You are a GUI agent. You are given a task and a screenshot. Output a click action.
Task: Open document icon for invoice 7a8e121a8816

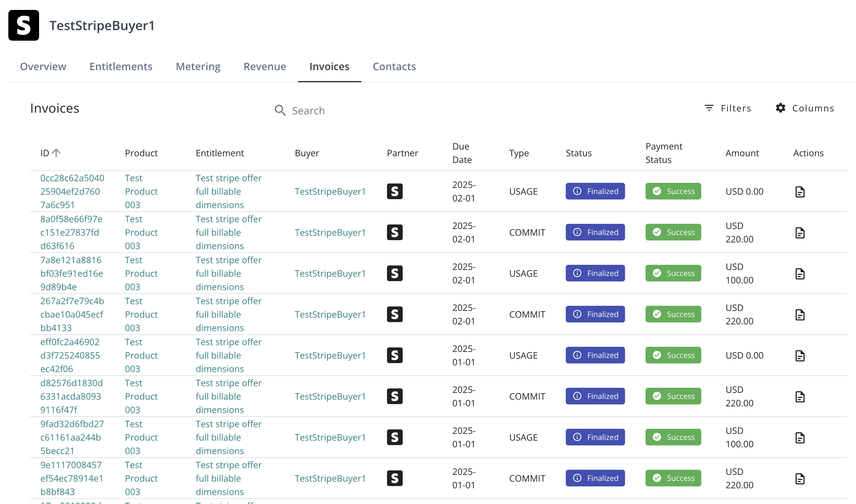(x=800, y=274)
